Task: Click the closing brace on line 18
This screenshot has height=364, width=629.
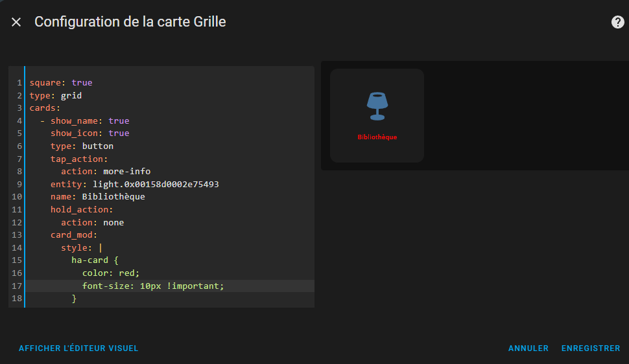Action: tap(74, 298)
